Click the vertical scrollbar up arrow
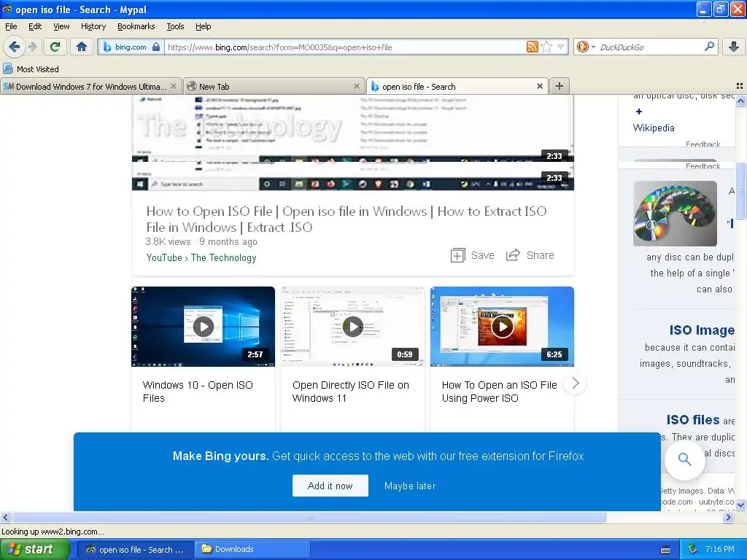Viewport: 747px width, 560px height. [x=741, y=101]
